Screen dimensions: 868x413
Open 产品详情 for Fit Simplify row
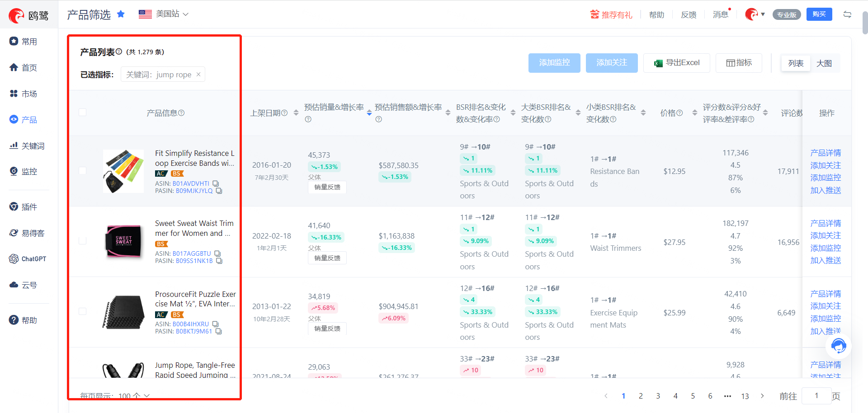(x=826, y=153)
